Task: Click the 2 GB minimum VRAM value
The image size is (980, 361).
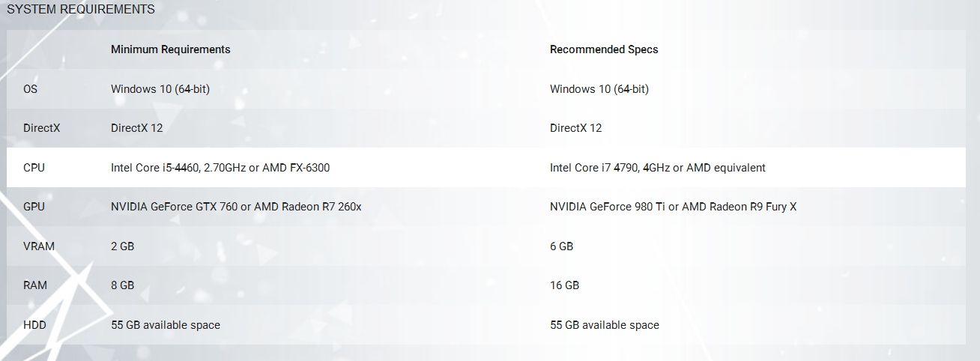Action: pyautogui.click(x=122, y=246)
